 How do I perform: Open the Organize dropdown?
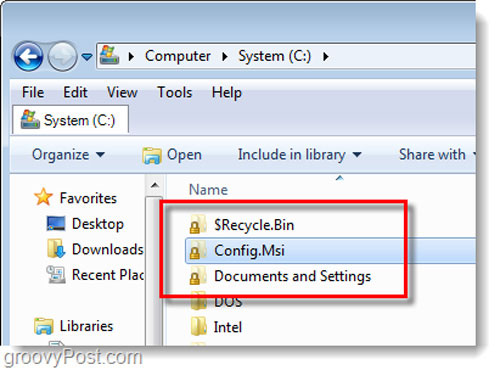coord(68,154)
